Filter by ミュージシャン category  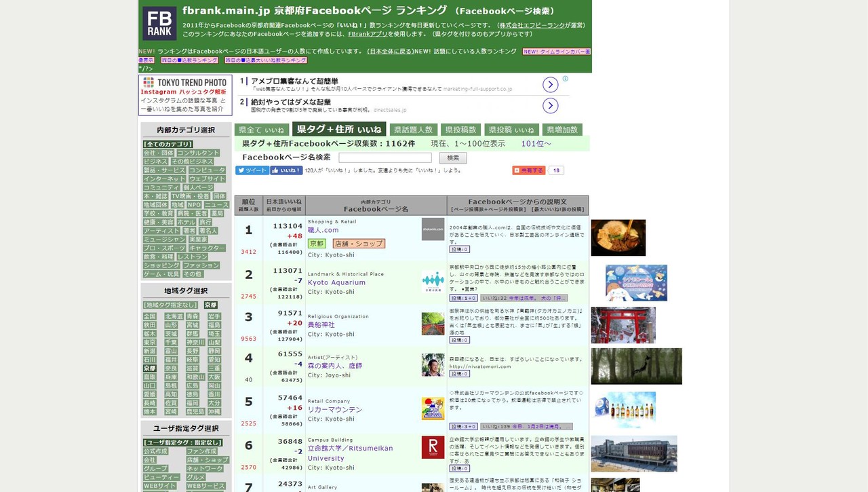coord(163,240)
